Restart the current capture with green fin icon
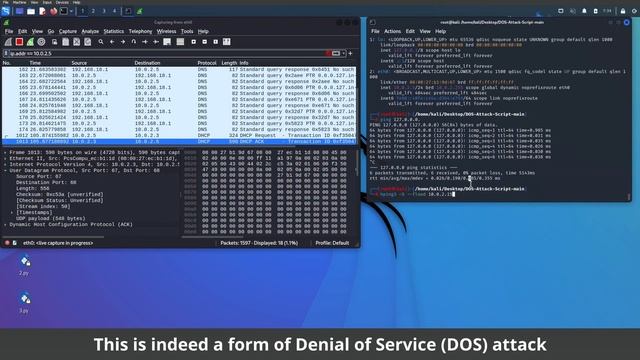The image size is (640, 360). [30, 42]
